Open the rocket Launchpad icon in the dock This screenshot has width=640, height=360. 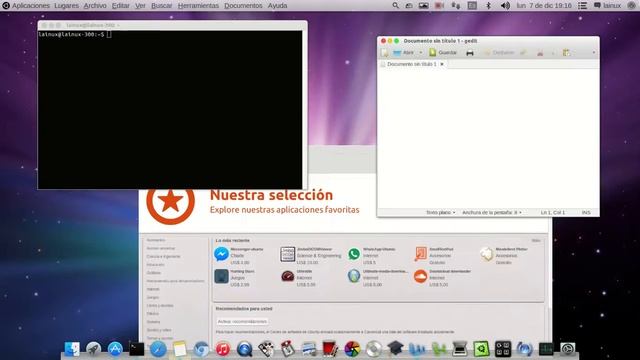(x=93, y=349)
